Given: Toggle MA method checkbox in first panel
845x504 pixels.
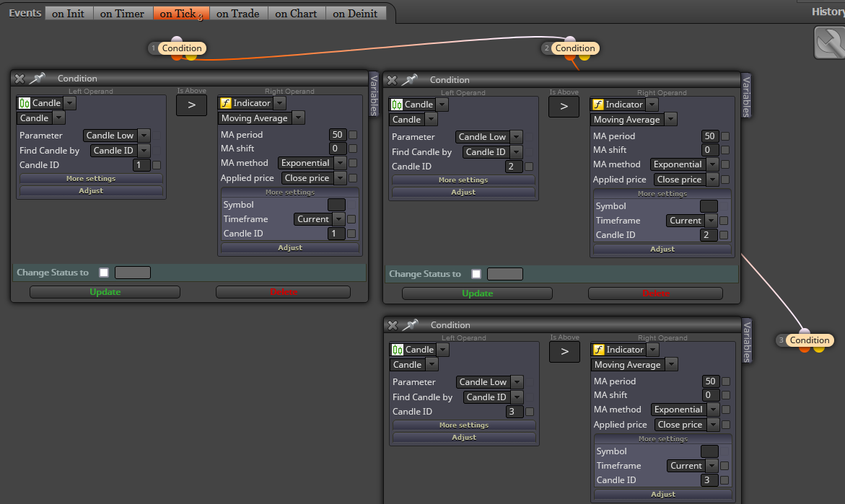Looking at the screenshot, I should [353, 163].
